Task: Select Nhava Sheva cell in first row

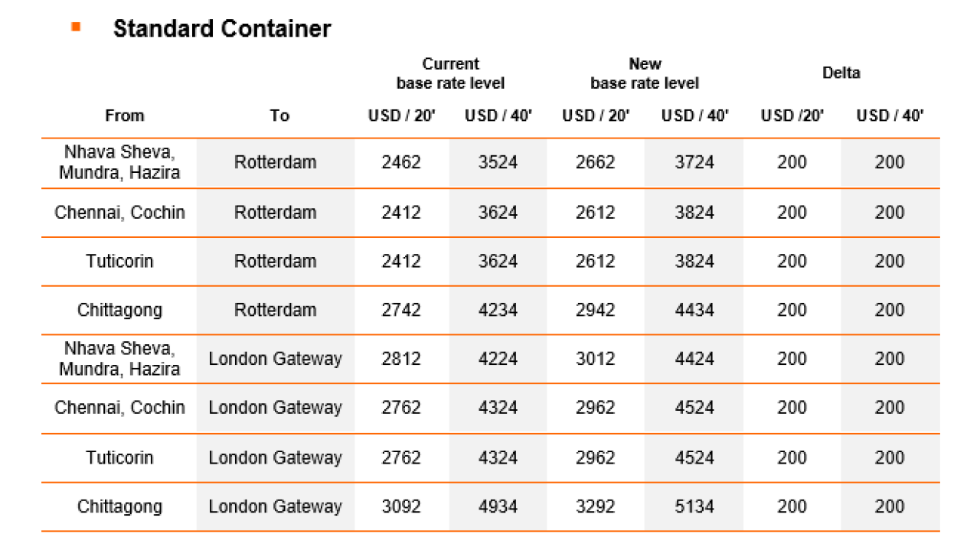Action: (119, 162)
